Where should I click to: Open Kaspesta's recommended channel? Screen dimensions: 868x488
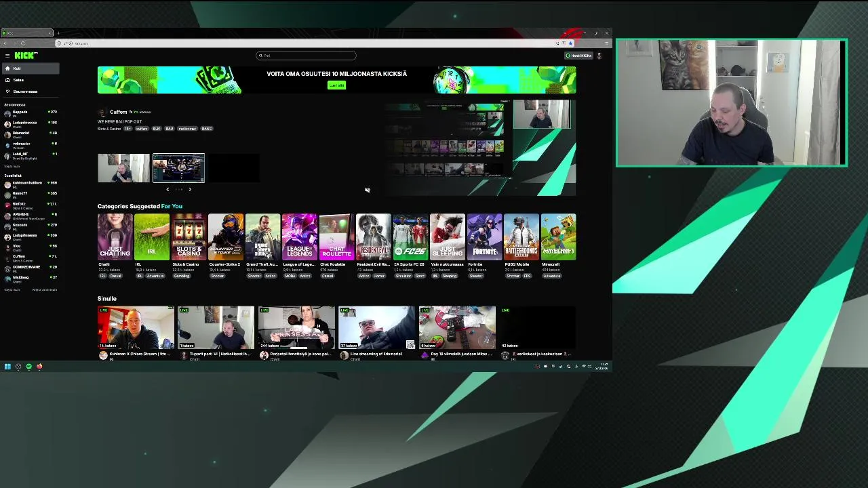tap(31, 226)
